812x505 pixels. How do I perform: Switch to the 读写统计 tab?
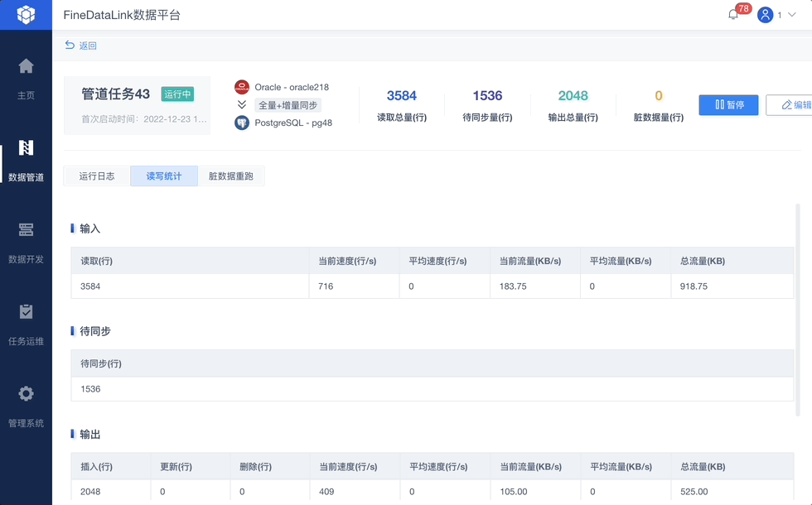[164, 176]
